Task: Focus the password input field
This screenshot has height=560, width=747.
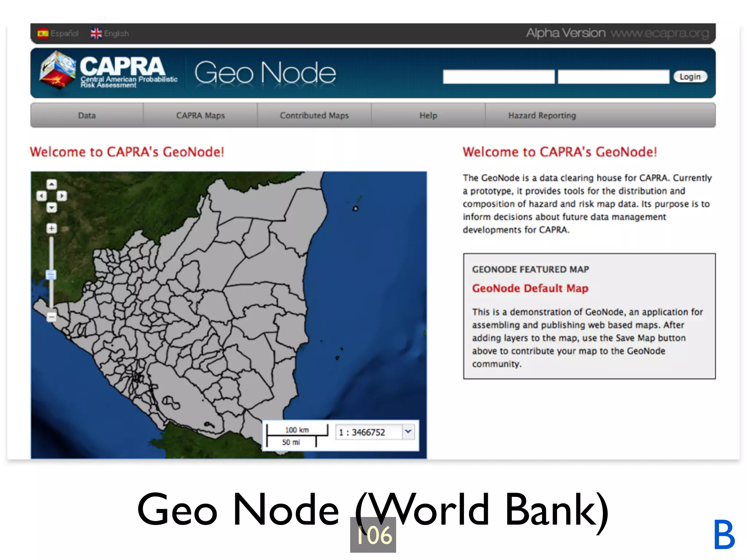Action: [614, 77]
